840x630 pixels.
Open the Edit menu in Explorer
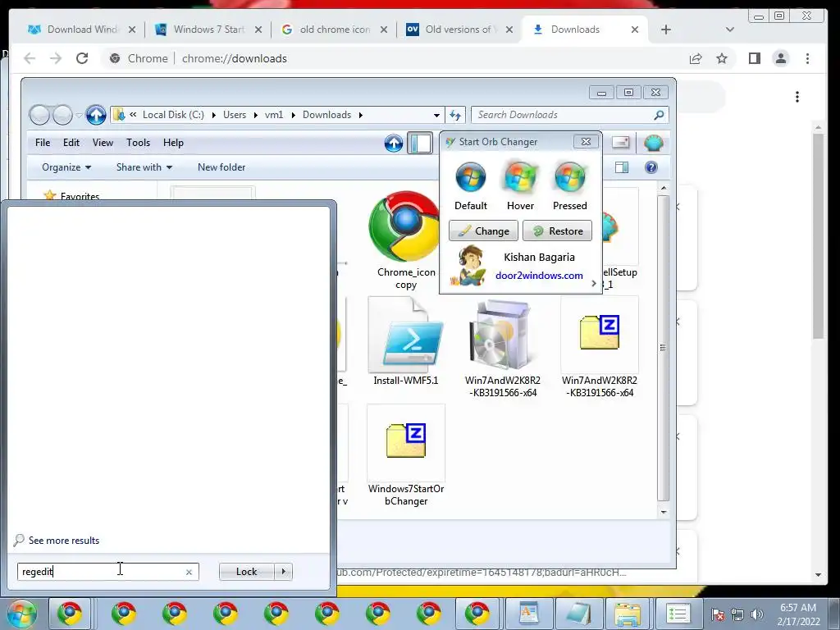tap(71, 143)
